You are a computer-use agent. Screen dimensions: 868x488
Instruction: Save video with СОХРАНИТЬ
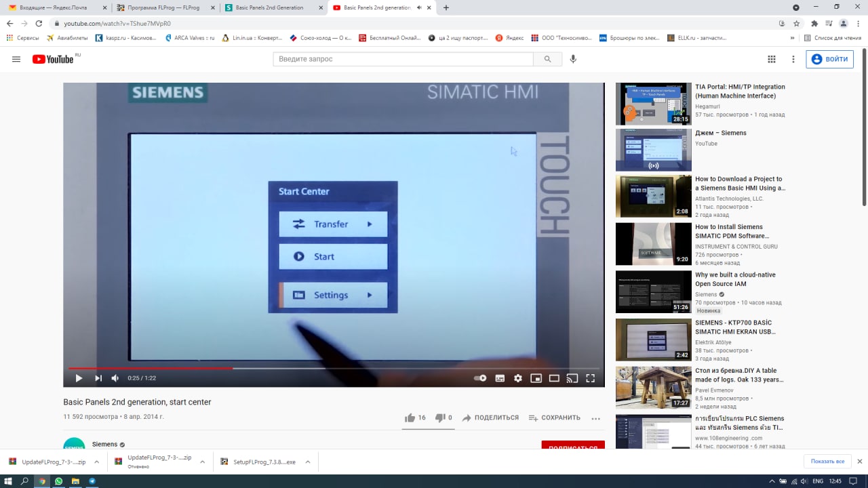click(555, 418)
